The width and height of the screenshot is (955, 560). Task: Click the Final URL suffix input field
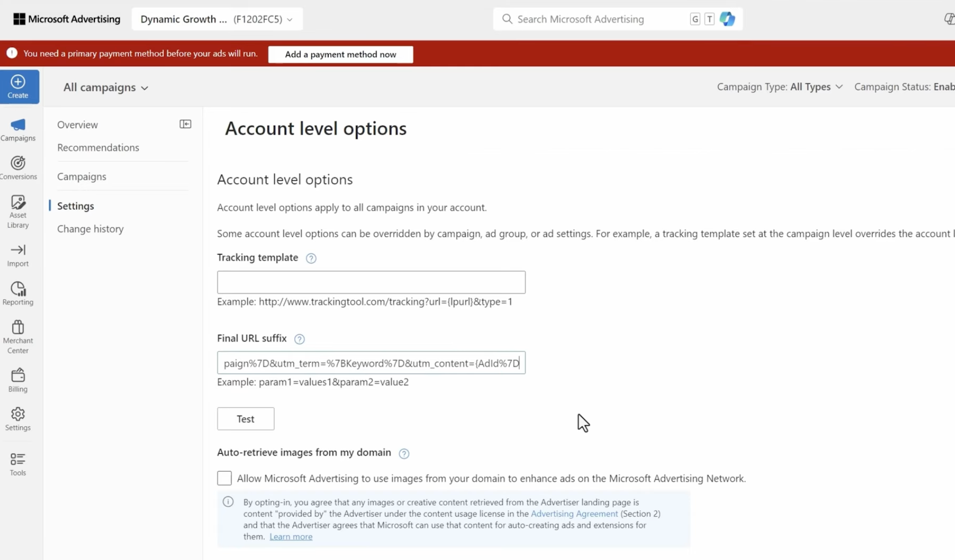(371, 363)
